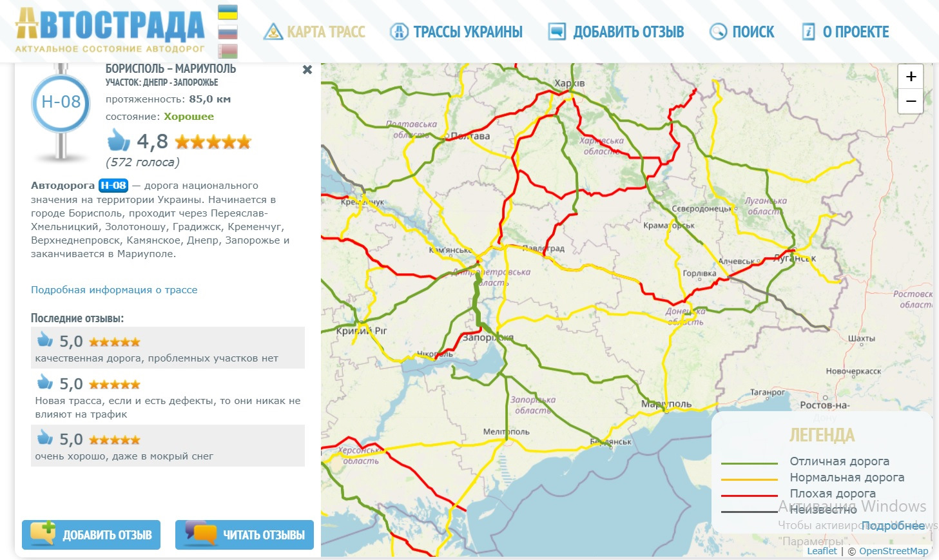Screen dimensions: 939x560
Task: Close the H-08 road info panel
Action: pos(307,70)
